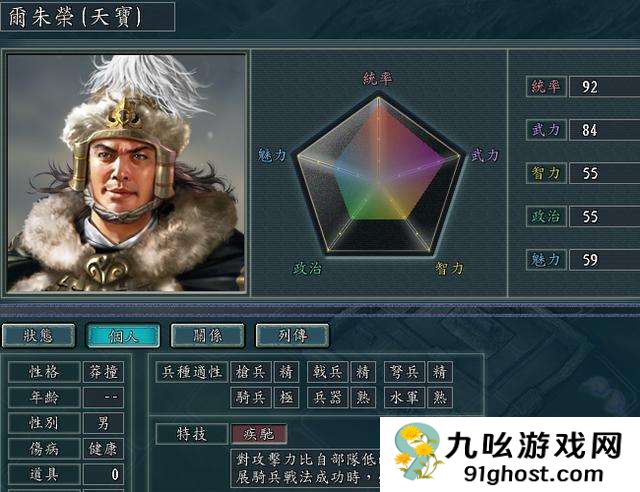Click the pentagon ability radar chart
Viewport: 640px width, 492px height.
point(379,176)
